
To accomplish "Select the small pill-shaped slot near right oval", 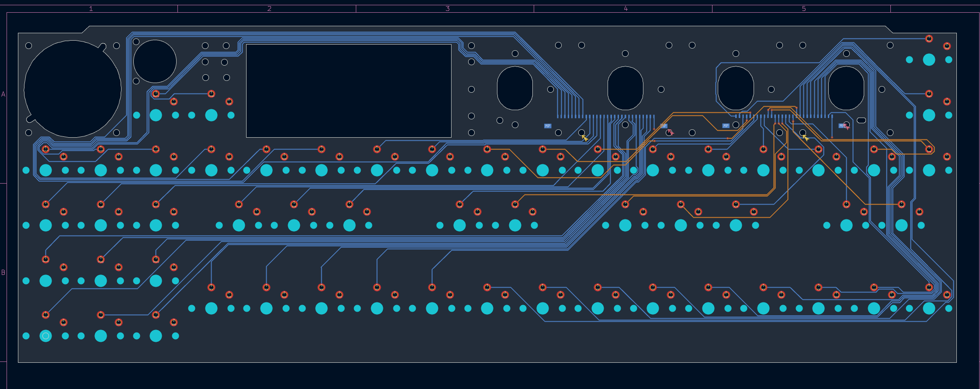I will point(861,120).
